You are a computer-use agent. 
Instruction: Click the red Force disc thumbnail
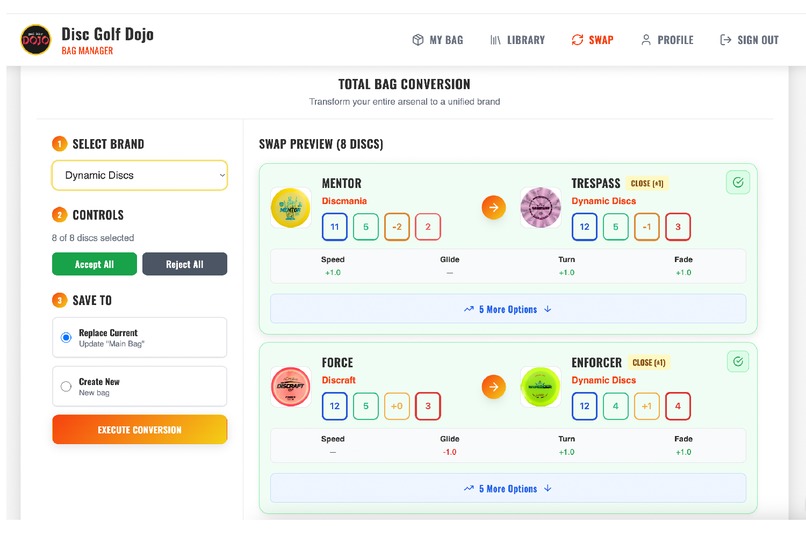290,387
